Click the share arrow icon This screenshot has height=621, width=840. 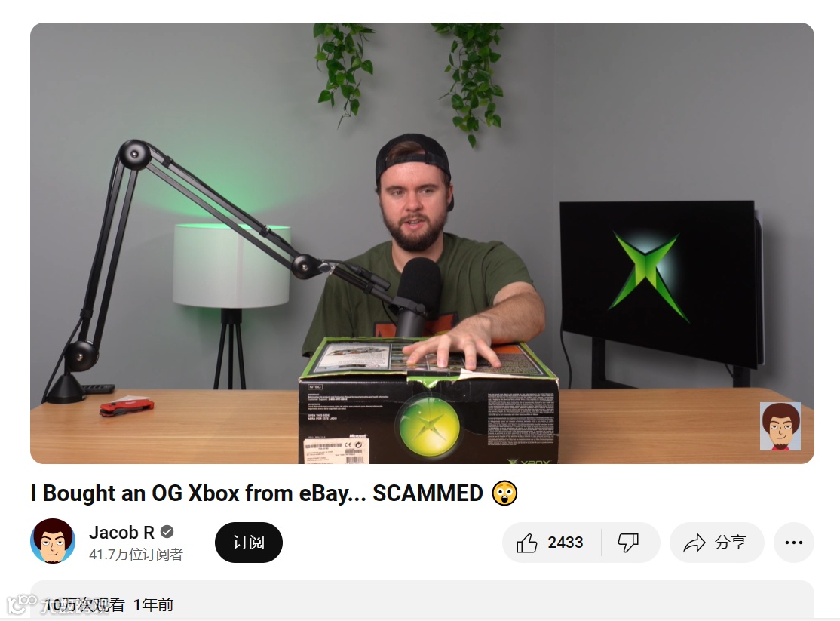[x=694, y=543]
